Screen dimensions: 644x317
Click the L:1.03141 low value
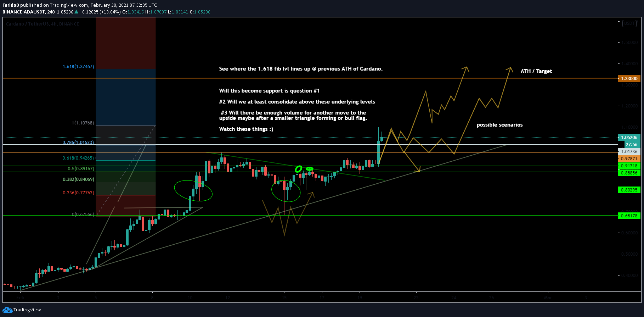[x=178, y=12]
